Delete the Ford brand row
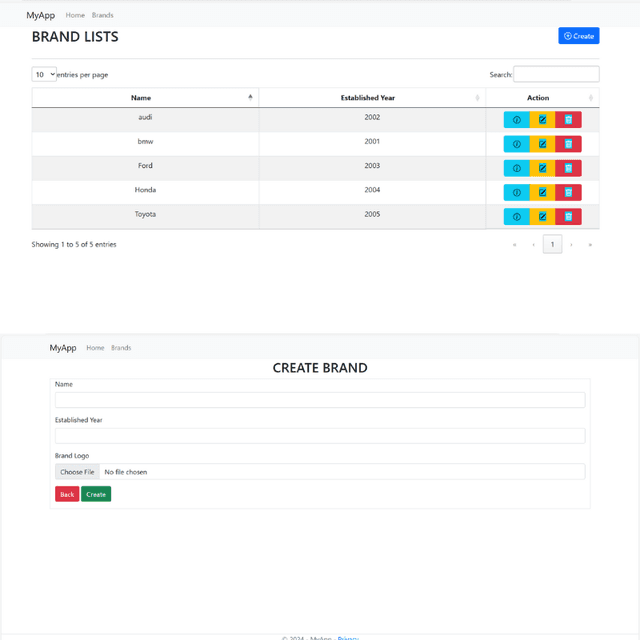The height and width of the screenshot is (640, 640). click(x=568, y=168)
